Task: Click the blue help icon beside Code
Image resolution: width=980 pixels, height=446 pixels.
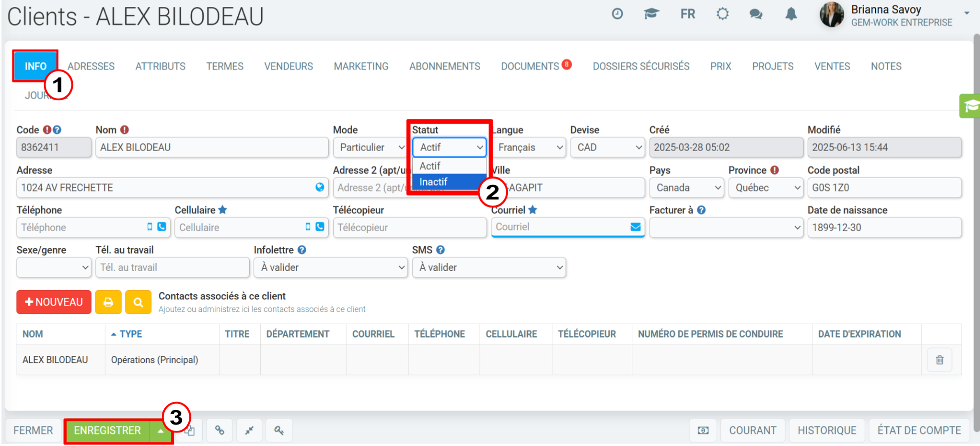Action: pyautogui.click(x=57, y=129)
